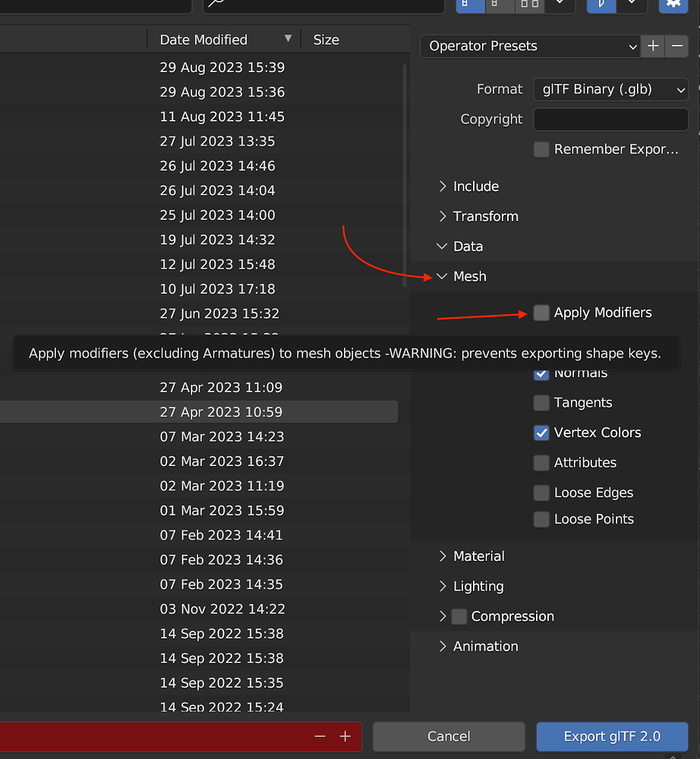Decrement file name number with minus

(320, 736)
